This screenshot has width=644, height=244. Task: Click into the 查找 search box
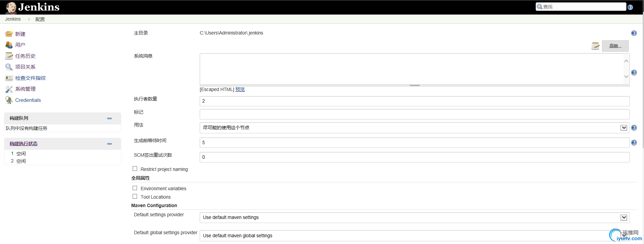581,7
